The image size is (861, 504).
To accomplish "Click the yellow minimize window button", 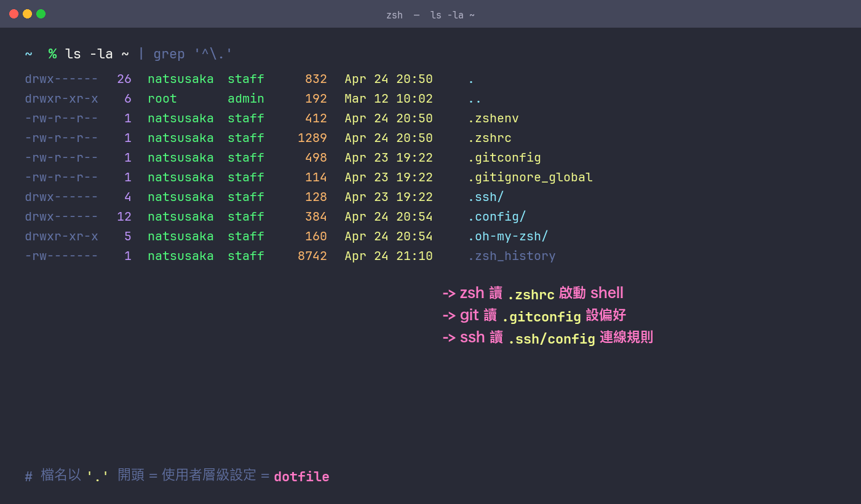I will [x=27, y=14].
